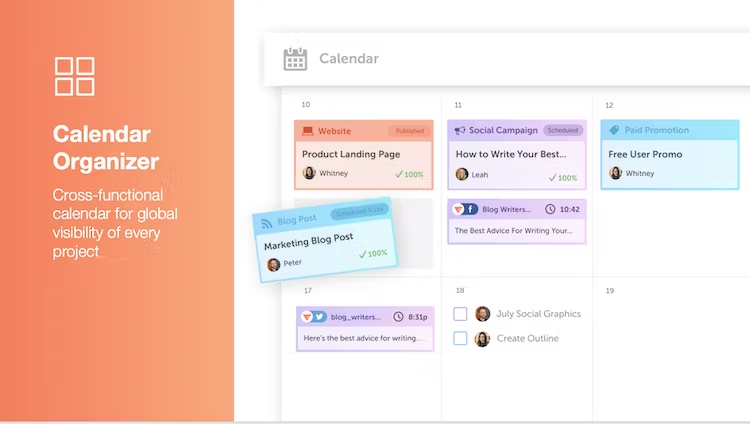Screen dimensions: 750x424
Task: Click Leah's avatar on Social Campaign card
Action: [462, 174]
